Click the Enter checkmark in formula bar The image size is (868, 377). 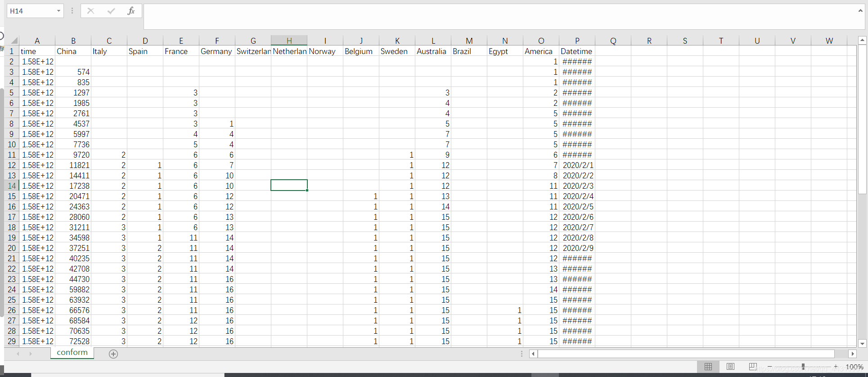click(x=111, y=11)
